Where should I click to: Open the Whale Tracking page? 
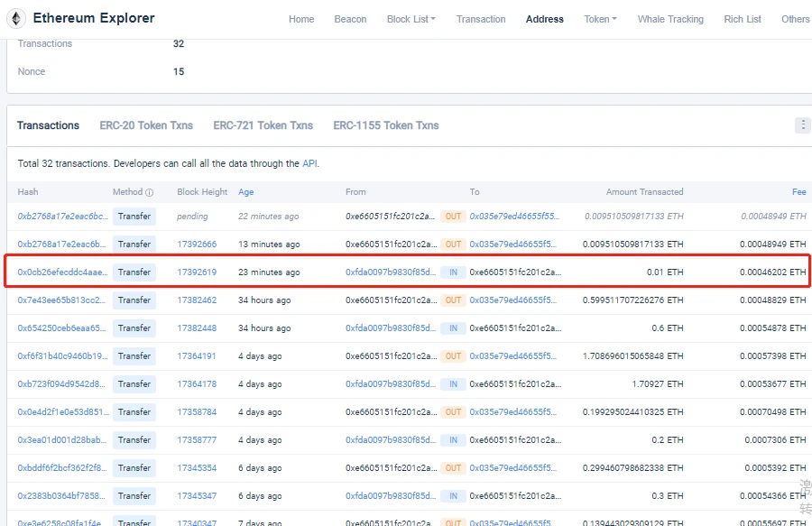(670, 19)
